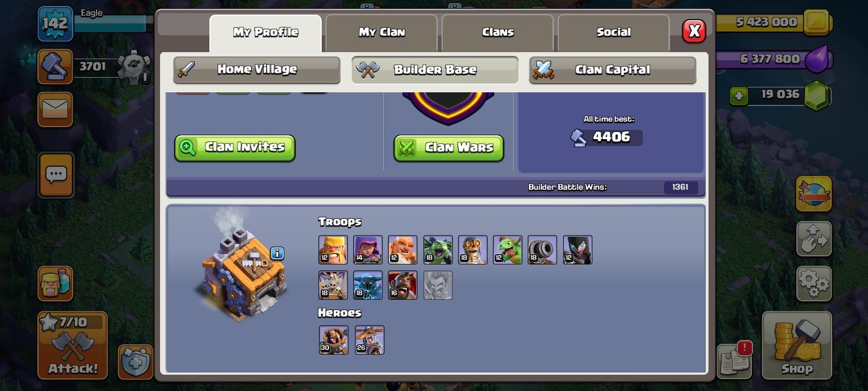Image resolution: width=868 pixels, height=391 pixels.
Task: Tap the Battle Copter hero icon
Action: 369,340
